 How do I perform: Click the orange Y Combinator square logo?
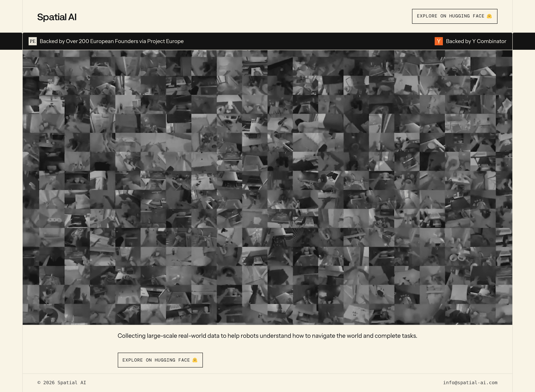(439, 41)
